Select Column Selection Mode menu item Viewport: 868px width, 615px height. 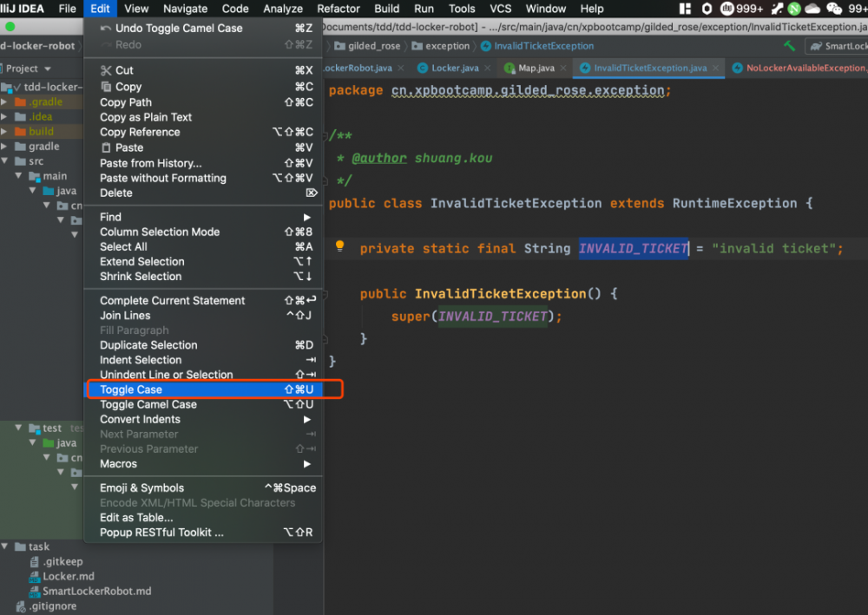(x=160, y=232)
